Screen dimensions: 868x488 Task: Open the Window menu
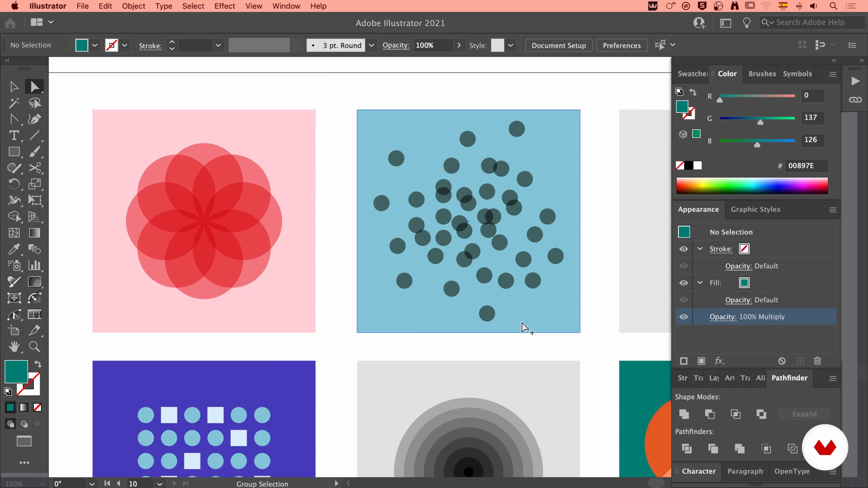click(286, 6)
